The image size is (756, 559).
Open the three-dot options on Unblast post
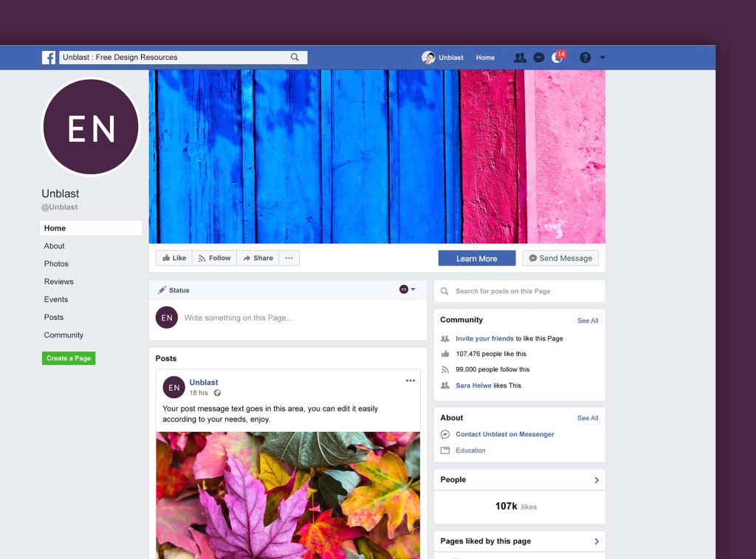click(410, 381)
